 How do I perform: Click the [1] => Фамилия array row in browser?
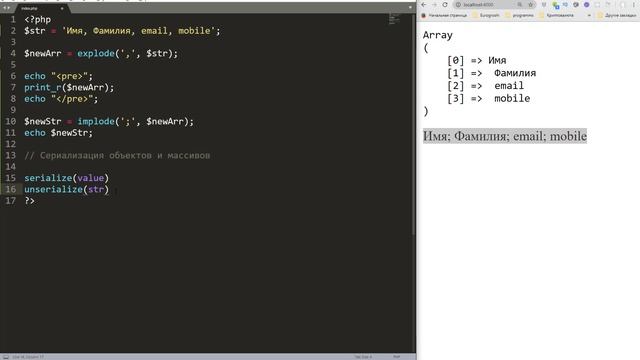491,73
